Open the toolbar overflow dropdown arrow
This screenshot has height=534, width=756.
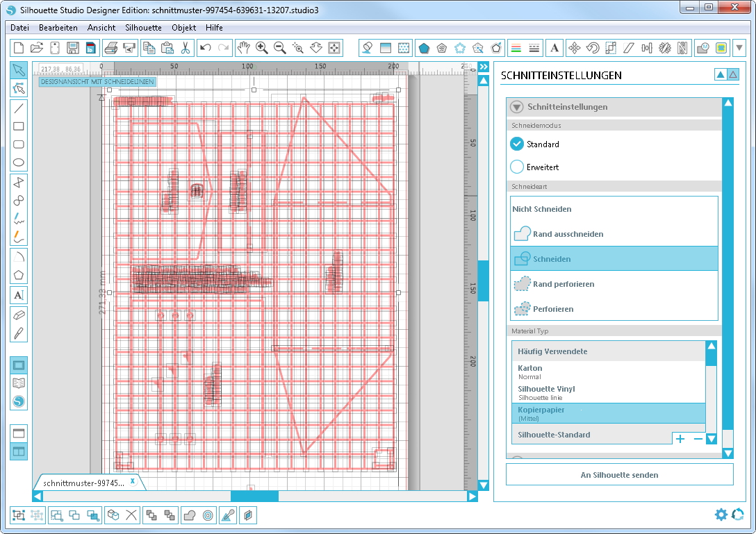coord(739,48)
